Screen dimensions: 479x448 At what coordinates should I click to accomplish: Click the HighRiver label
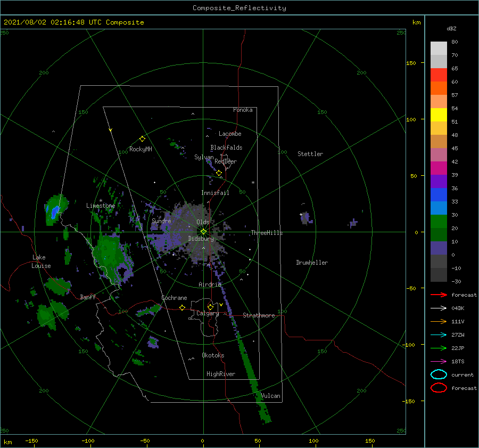(x=221, y=374)
